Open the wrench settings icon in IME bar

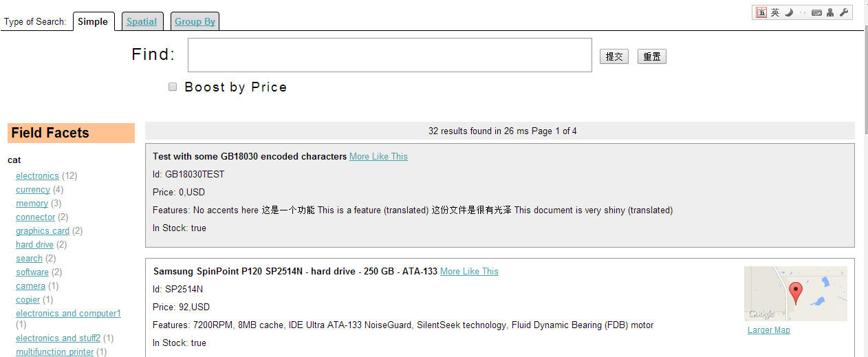[x=844, y=12]
